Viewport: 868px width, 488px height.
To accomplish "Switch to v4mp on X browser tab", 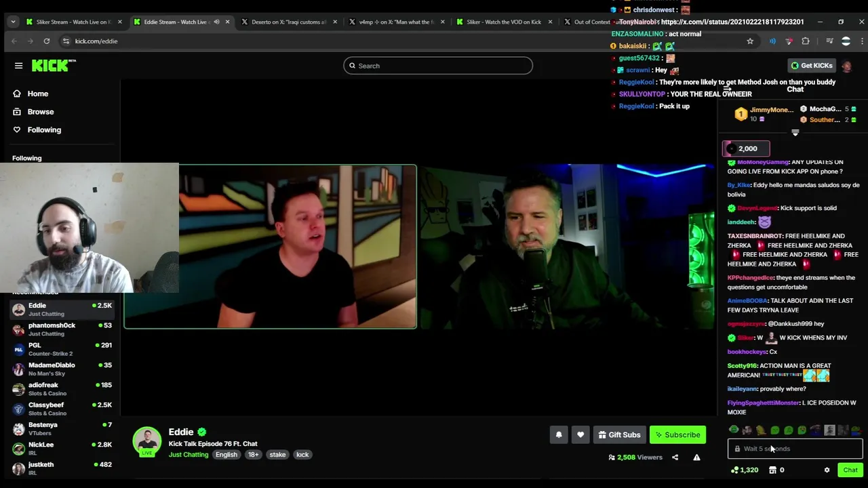I will pyautogui.click(x=396, y=22).
